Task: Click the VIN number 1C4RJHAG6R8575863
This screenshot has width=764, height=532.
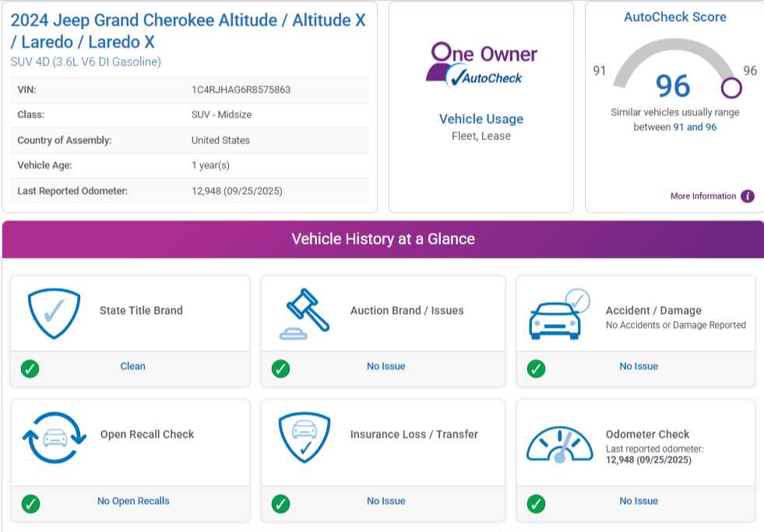Action: [241, 90]
